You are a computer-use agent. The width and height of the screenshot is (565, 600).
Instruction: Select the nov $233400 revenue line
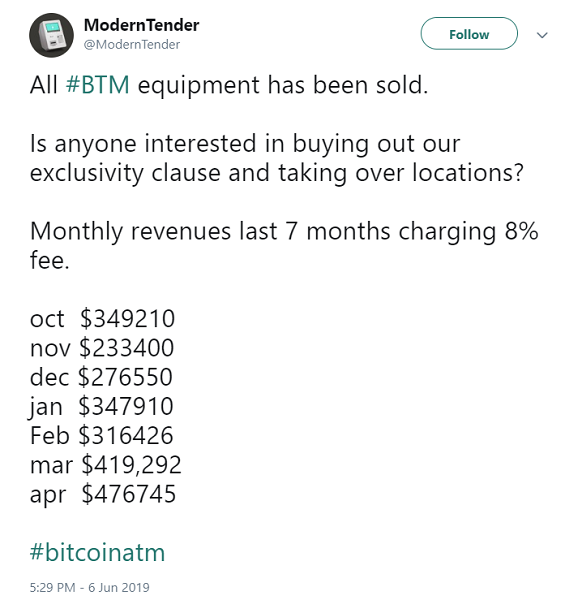[x=102, y=348]
